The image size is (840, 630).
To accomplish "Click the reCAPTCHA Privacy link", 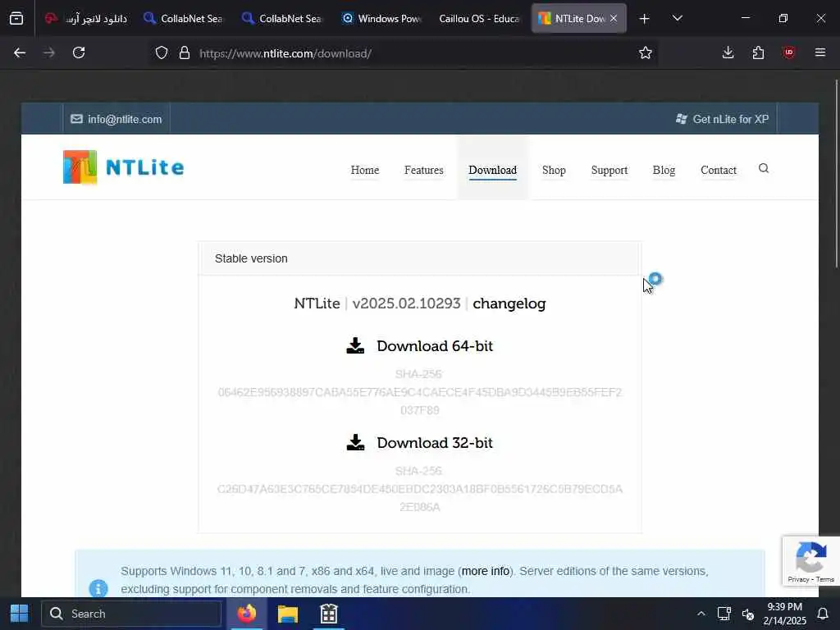I will (798, 579).
